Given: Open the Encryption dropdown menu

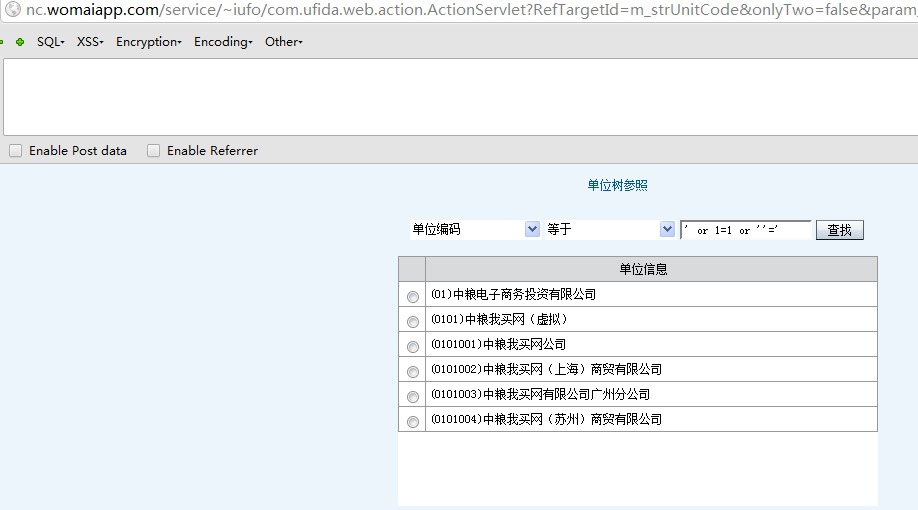Looking at the screenshot, I should point(149,42).
